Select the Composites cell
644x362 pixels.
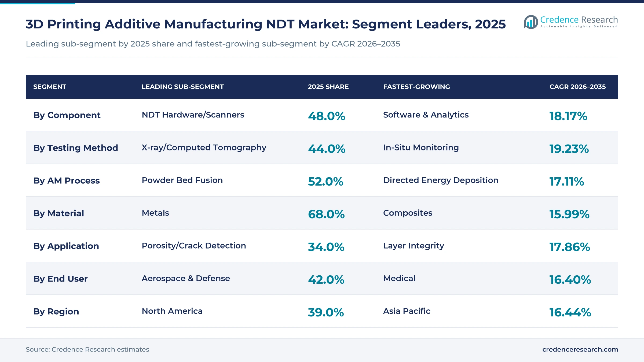point(408,213)
